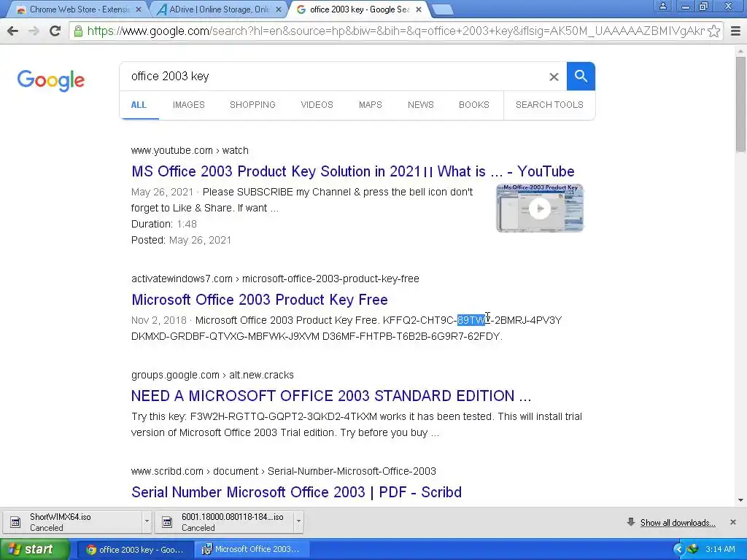Viewport: 747px width, 560px height.
Task: Close the Chrome Web Store tab
Action: pos(138,9)
